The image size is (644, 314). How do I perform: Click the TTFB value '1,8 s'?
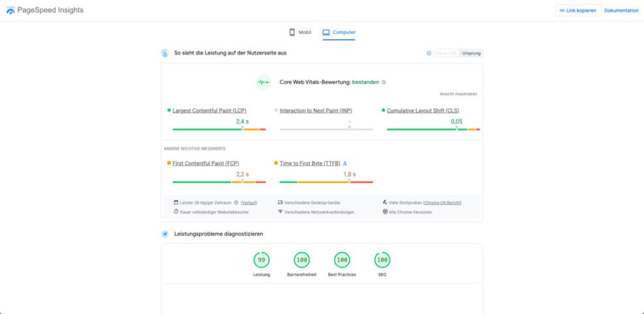pyautogui.click(x=350, y=174)
